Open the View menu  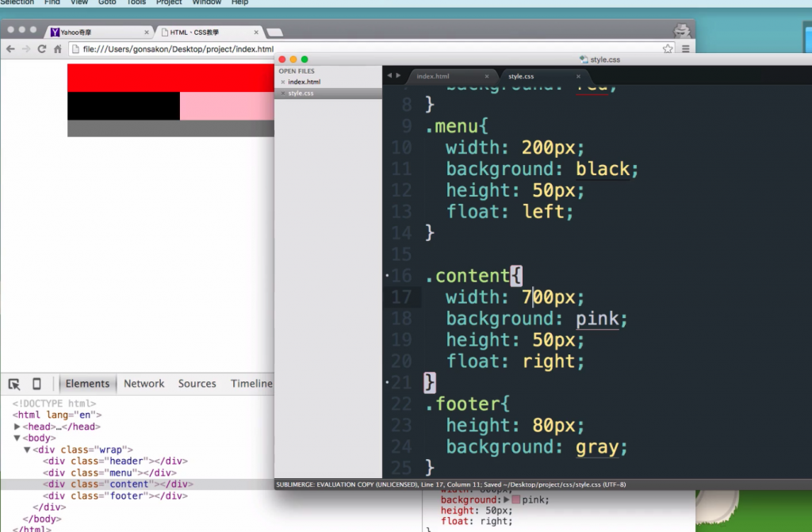pos(79,2)
